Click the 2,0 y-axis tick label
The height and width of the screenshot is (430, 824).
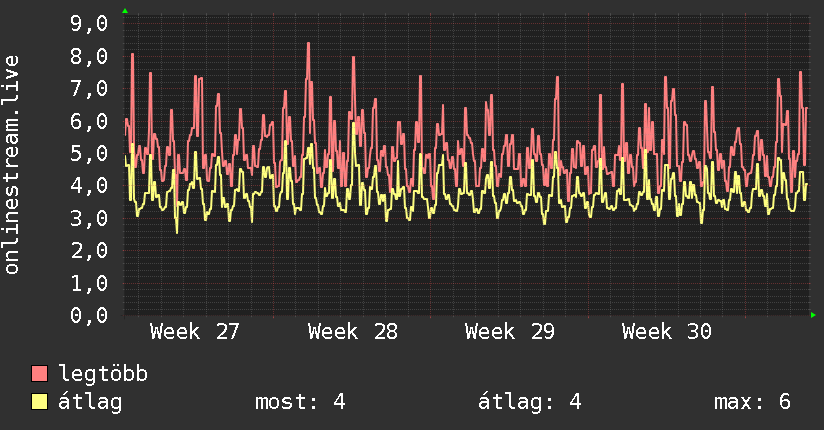point(89,251)
